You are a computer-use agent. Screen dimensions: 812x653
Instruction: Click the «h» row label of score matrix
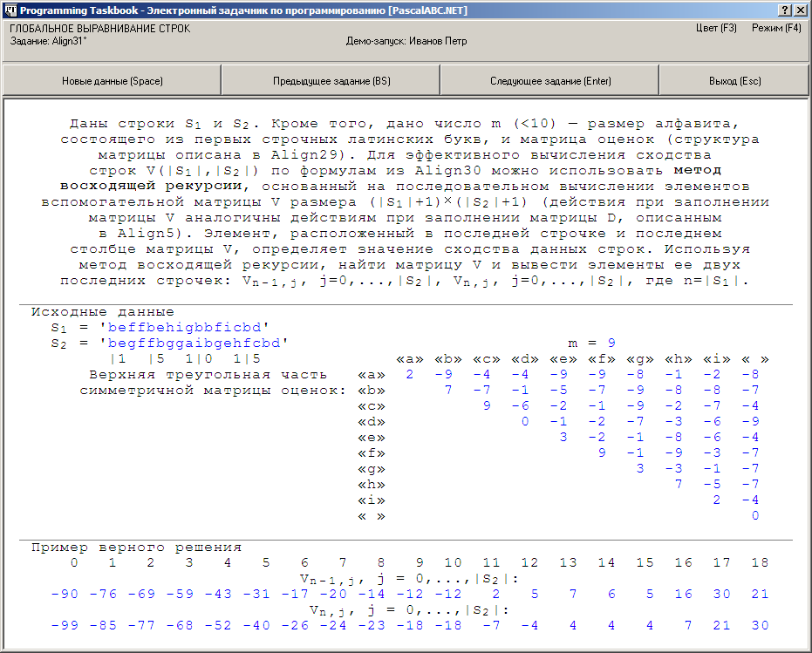372,485
